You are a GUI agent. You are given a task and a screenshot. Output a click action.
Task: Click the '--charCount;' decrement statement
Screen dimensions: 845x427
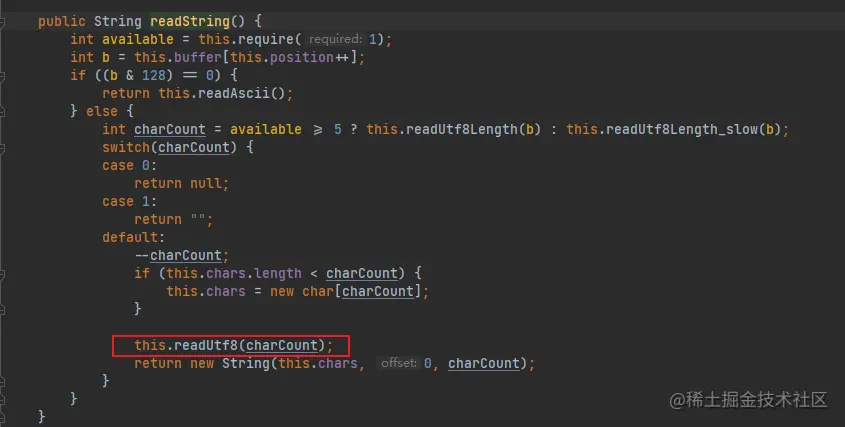pos(182,255)
